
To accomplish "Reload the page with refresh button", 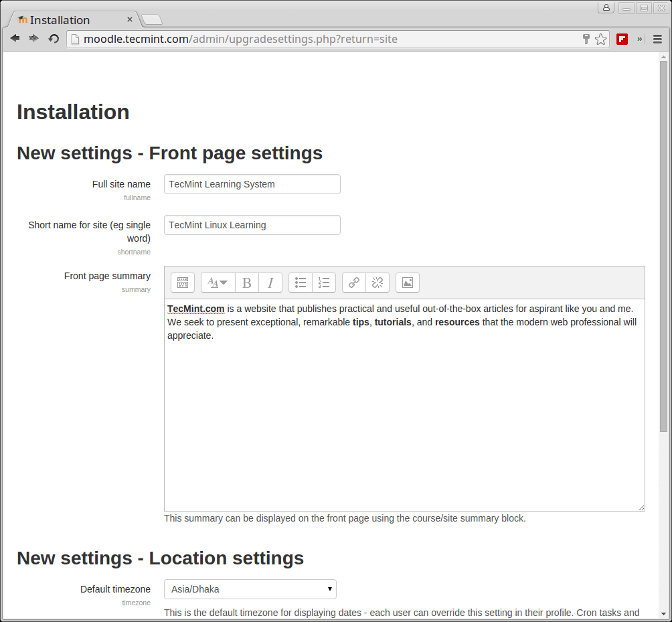I will point(54,39).
